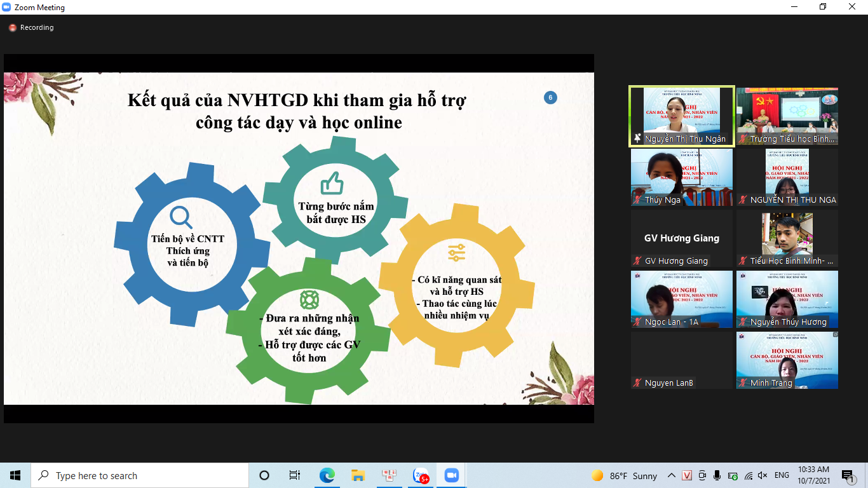Select Nguyễn Thị Thu Ngân's video tile

[x=682, y=116]
